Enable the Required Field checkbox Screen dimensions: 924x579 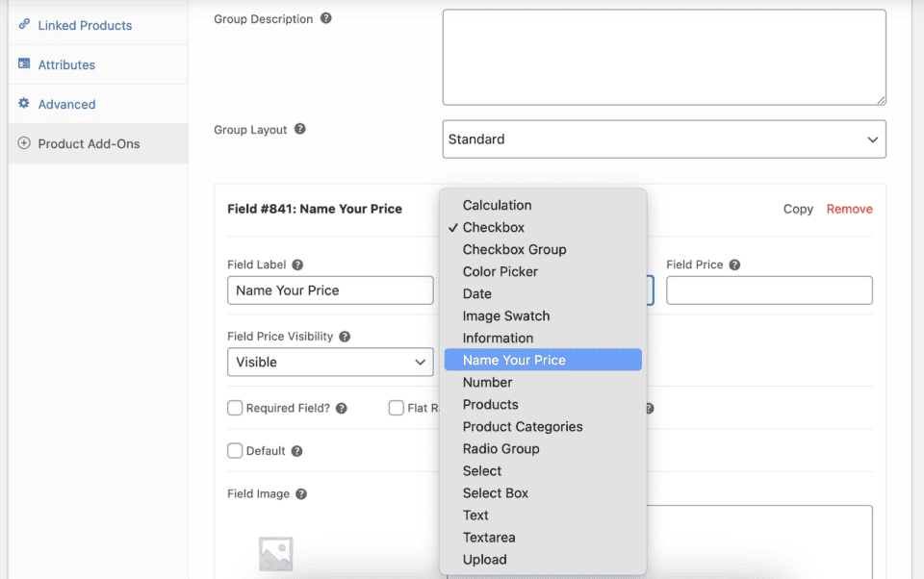235,408
